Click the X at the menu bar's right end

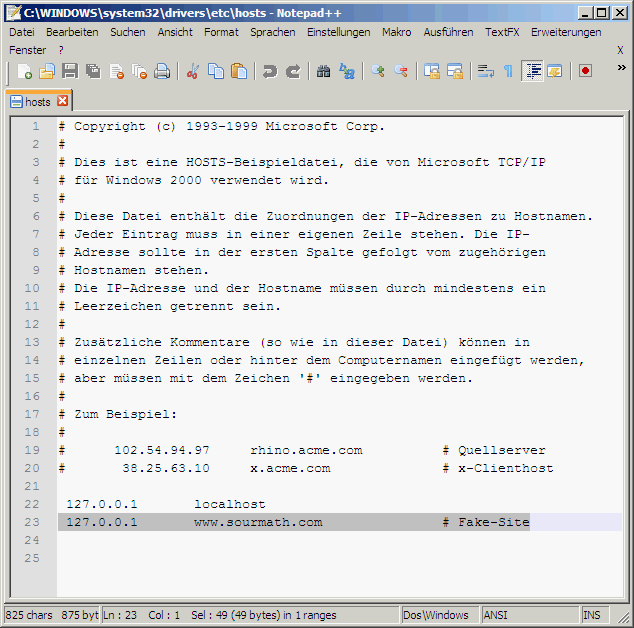click(x=620, y=50)
